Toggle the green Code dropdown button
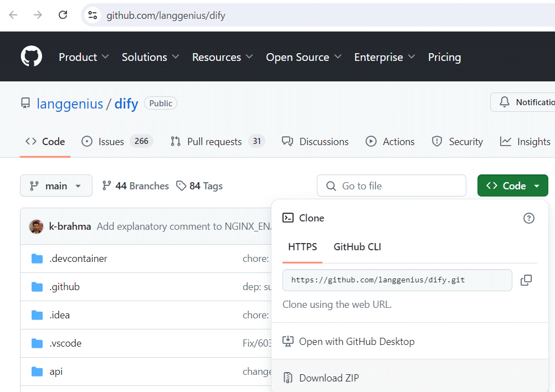The width and height of the screenshot is (555, 392). pos(512,185)
